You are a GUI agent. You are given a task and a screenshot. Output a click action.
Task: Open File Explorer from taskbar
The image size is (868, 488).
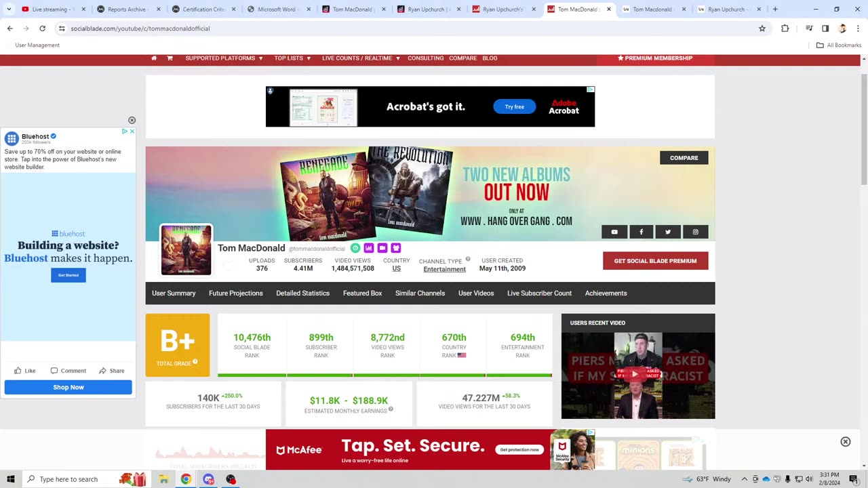point(163,479)
